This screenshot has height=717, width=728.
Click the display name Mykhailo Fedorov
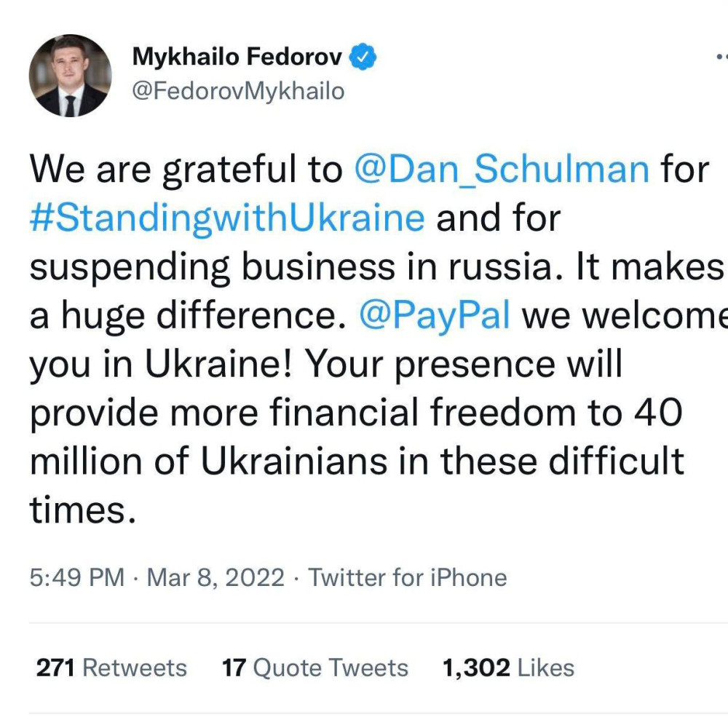237,57
